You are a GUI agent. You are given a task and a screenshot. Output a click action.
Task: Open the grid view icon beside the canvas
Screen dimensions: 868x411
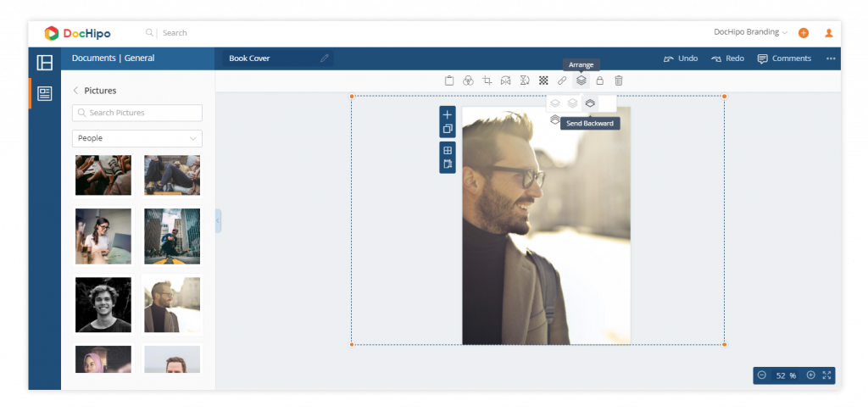(x=448, y=151)
